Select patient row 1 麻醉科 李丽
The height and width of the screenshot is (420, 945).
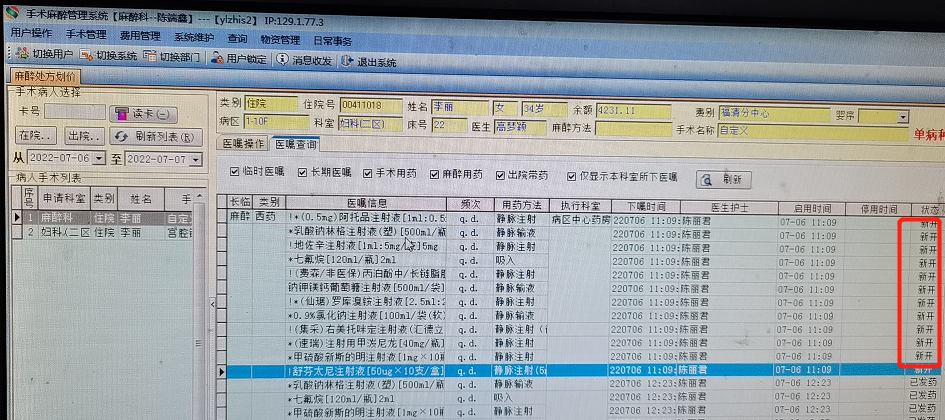click(x=110, y=218)
